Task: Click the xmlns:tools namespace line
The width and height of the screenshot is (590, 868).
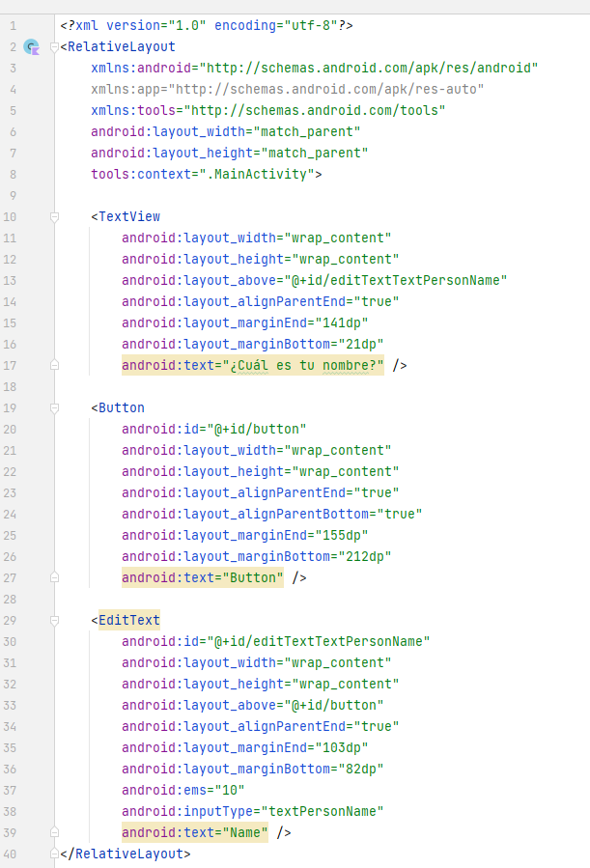Action: pos(267,111)
